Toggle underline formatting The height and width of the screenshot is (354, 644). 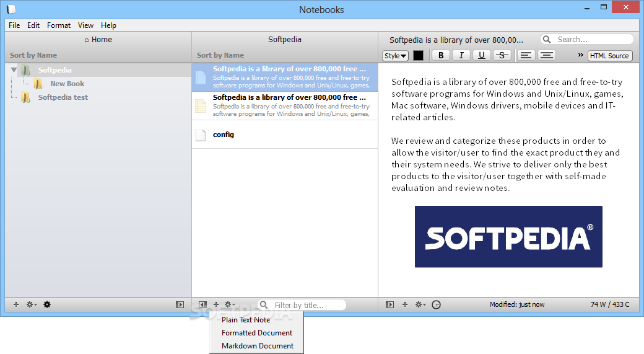[482, 56]
